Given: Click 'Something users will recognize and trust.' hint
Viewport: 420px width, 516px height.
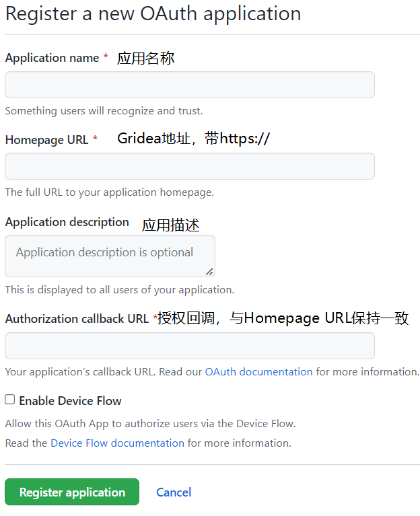Looking at the screenshot, I should coord(104,111).
